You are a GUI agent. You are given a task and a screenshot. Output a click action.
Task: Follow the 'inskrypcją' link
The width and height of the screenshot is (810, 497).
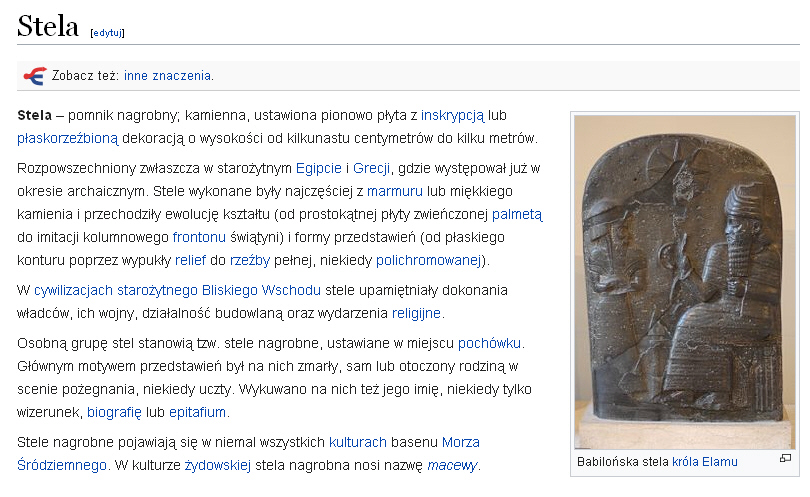coord(452,114)
